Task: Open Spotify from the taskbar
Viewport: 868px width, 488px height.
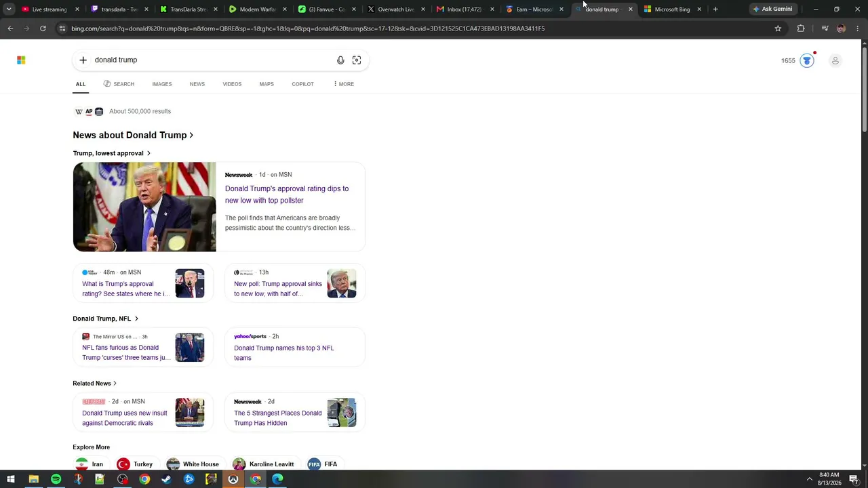Action: (x=56, y=479)
